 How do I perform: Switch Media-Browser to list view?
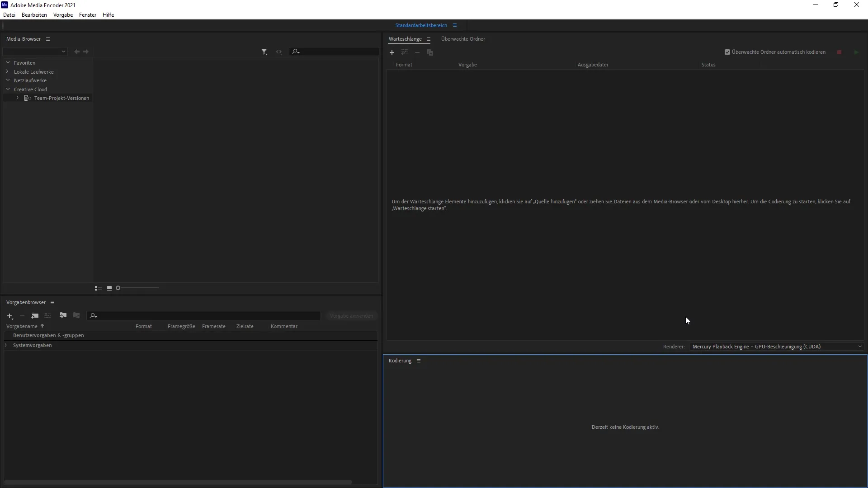click(x=98, y=288)
